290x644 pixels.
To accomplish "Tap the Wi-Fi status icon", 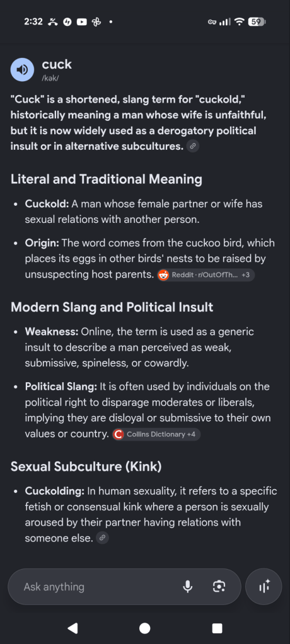I will tap(240, 22).
